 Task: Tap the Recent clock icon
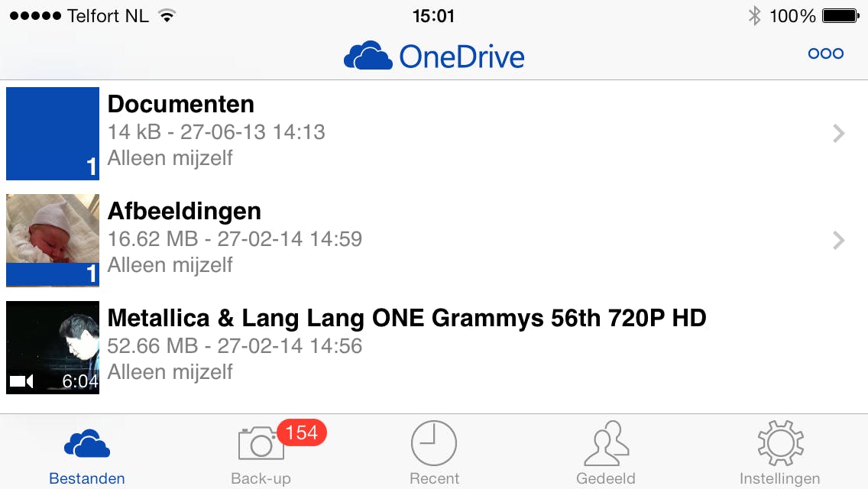pos(434,443)
